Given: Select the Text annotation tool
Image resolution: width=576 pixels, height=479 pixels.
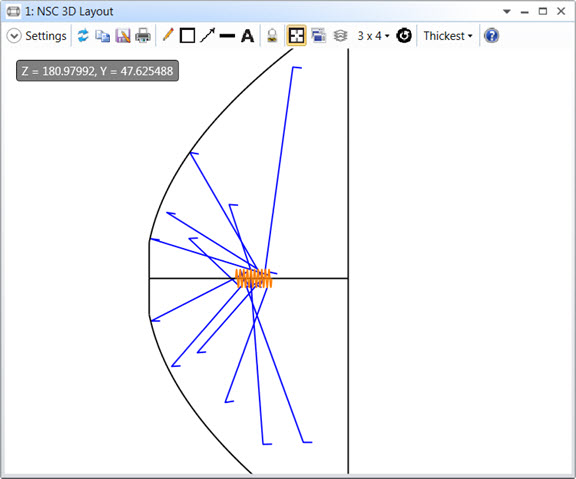Looking at the screenshot, I should coord(248,36).
